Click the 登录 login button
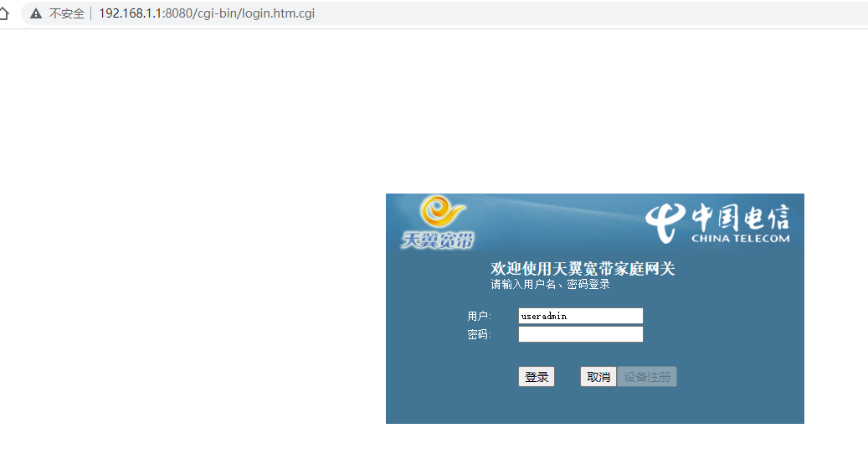This screenshot has height=454, width=868. pyautogui.click(x=537, y=376)
